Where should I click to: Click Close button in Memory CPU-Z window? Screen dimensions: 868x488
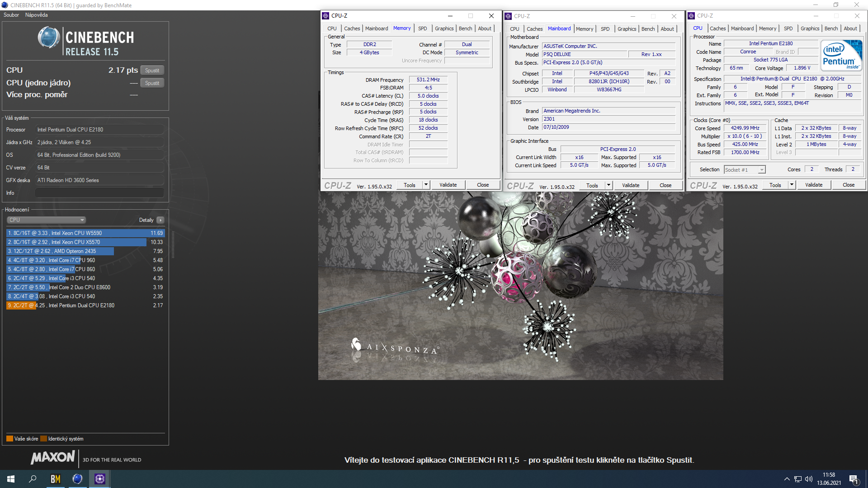click(483, 185)
